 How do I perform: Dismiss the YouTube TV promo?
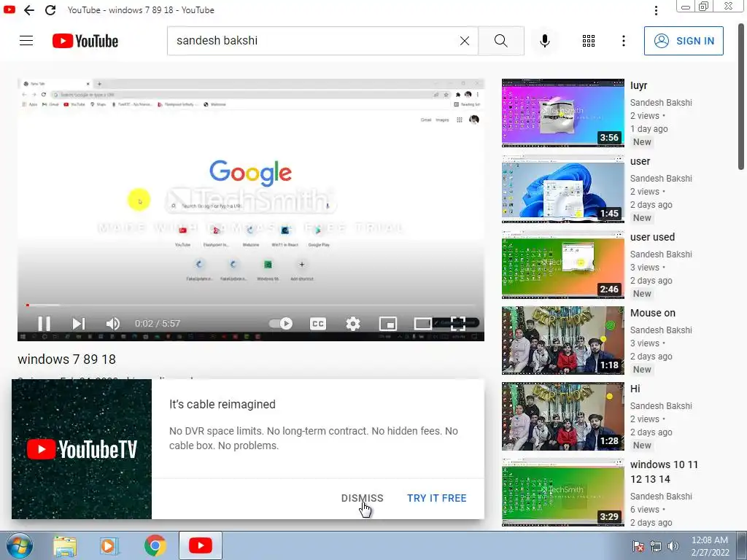362,498
